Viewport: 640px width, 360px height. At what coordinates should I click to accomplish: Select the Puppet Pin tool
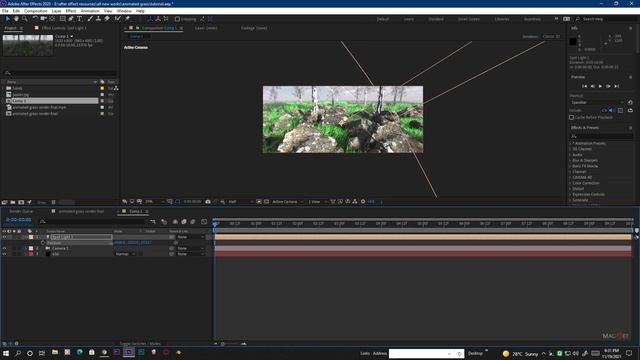tap(127, 19)
